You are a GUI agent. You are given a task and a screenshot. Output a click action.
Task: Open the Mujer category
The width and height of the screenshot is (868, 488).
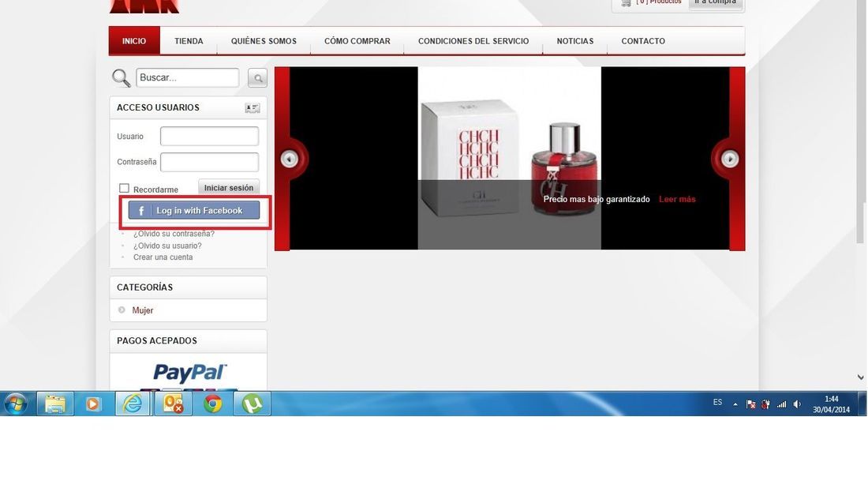click(142, 311)
